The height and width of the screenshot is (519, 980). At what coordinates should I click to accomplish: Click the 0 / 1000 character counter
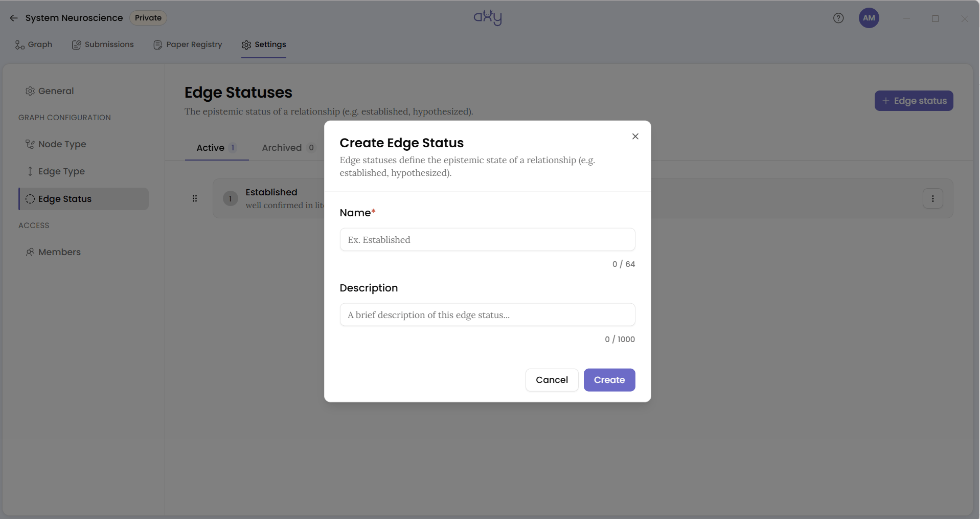620,340
